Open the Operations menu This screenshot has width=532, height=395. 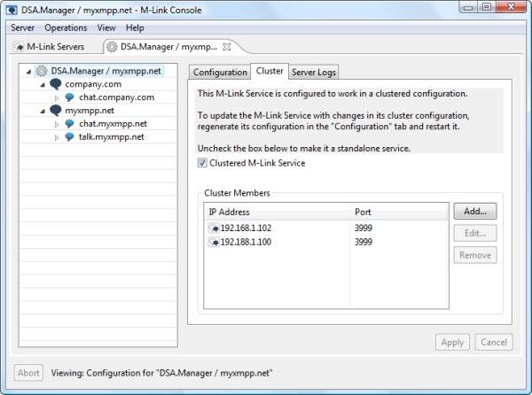66,27
